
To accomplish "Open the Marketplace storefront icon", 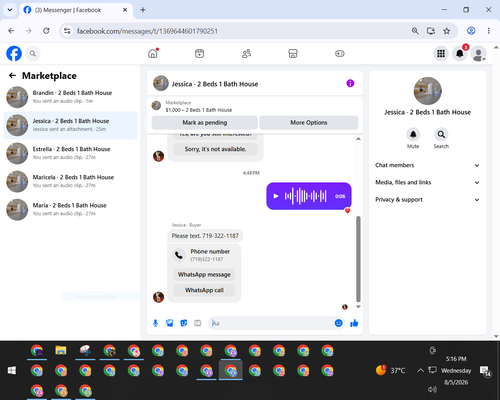I will coord(293,53).
